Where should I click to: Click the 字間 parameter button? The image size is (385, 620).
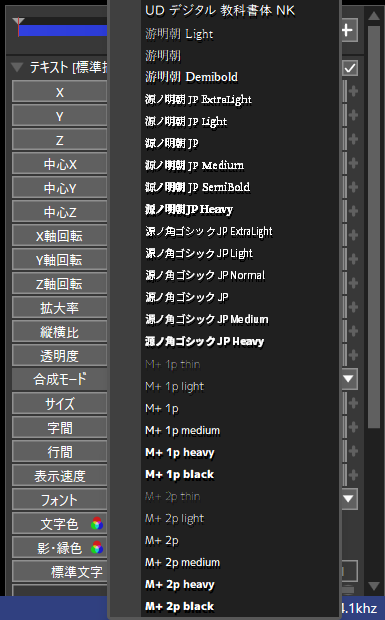tap(60, 428)
